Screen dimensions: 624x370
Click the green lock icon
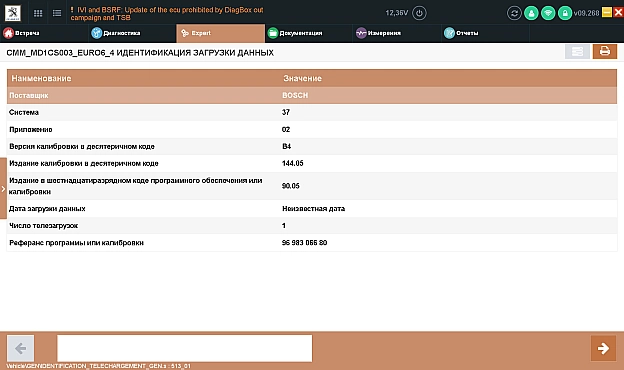(565, 13)
